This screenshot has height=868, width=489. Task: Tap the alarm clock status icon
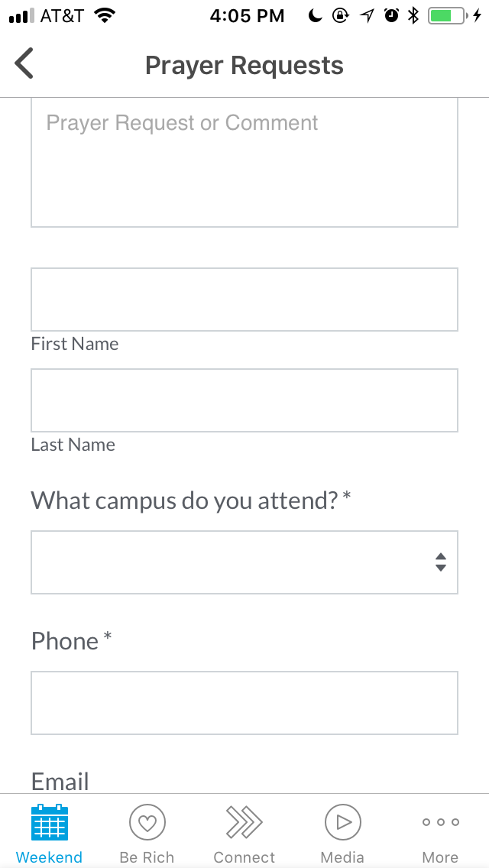(x=392, y=16)
